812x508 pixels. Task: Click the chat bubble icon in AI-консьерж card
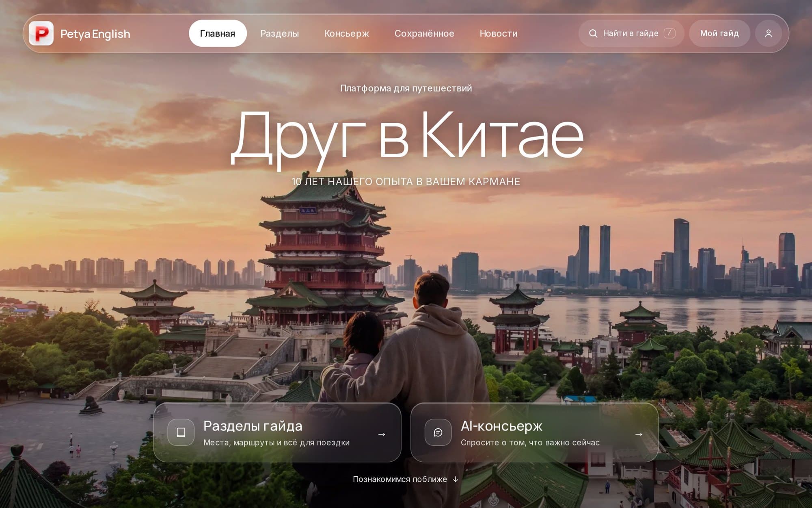(x=438, y=432)
